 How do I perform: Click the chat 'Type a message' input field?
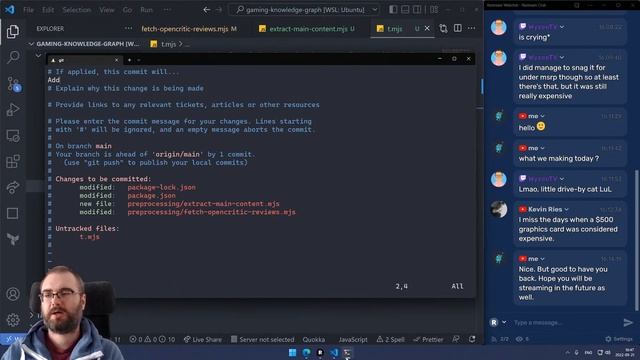point(565,322)
